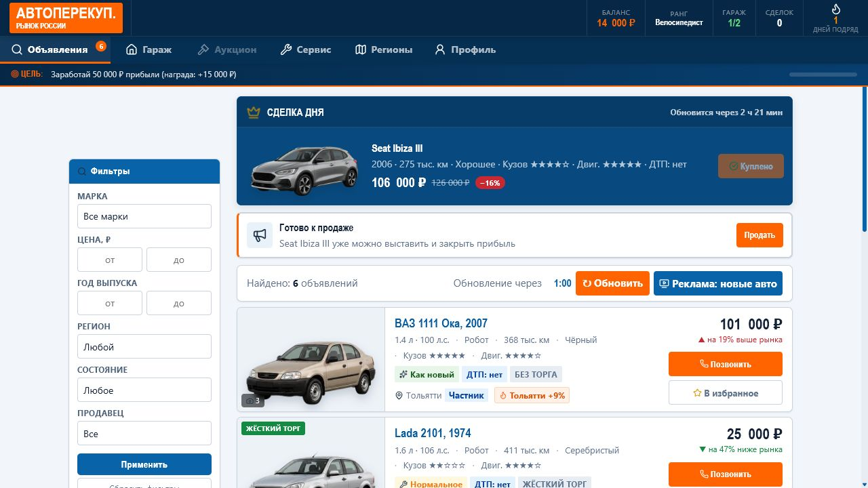Click the price 'от' field
The width and height of the screenshot is (868, 488).
pyautogui.click(x=110, y=260)
